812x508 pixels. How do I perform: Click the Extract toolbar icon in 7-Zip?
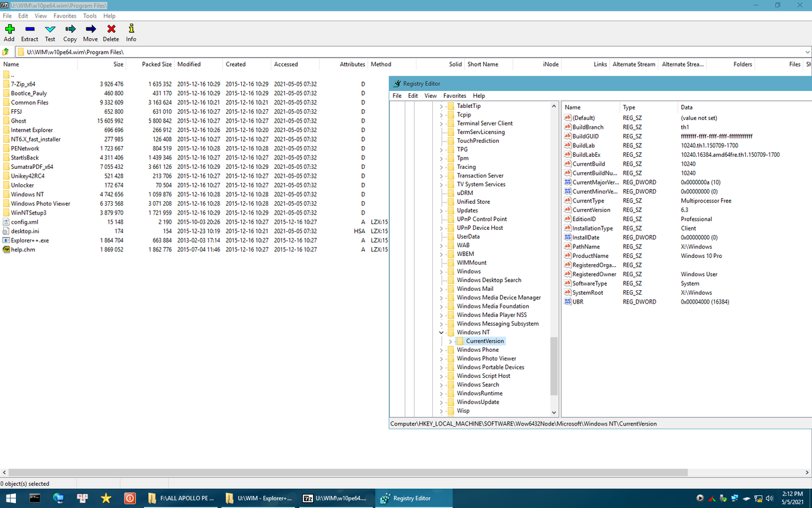click(x=30, y=29)
